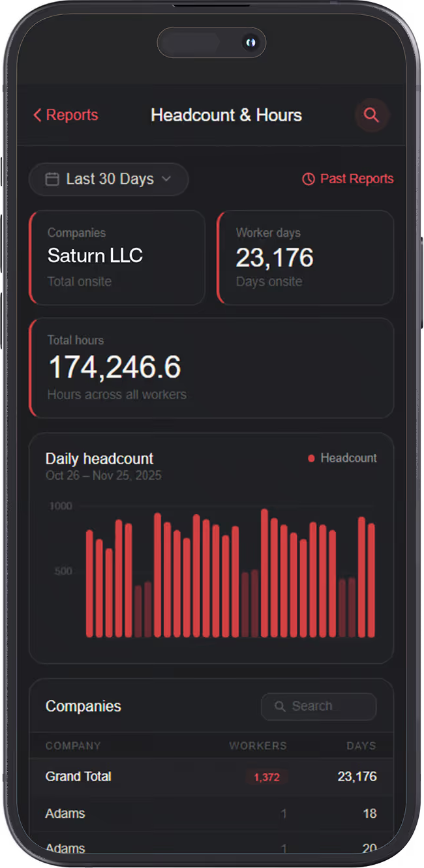
Task: Click the clock icon beside Past Reports
Action: pos(309,179)
